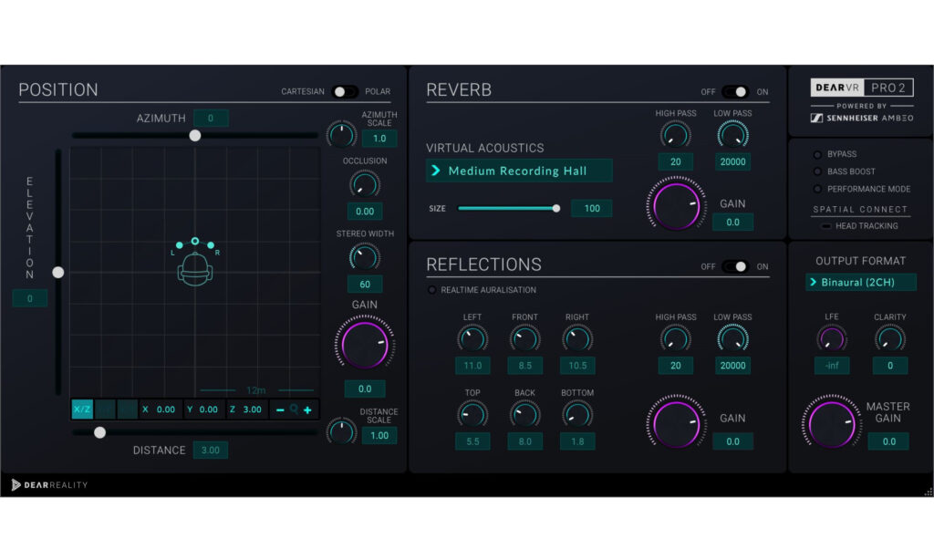Click the Reverb Low Pass value 20000

tap(732, 161)
